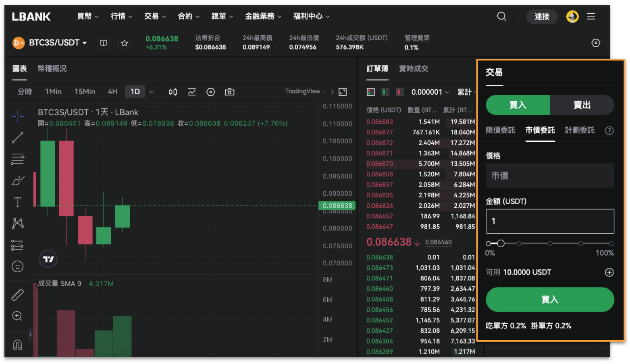Click the LBANK logo

coord(31,17)
